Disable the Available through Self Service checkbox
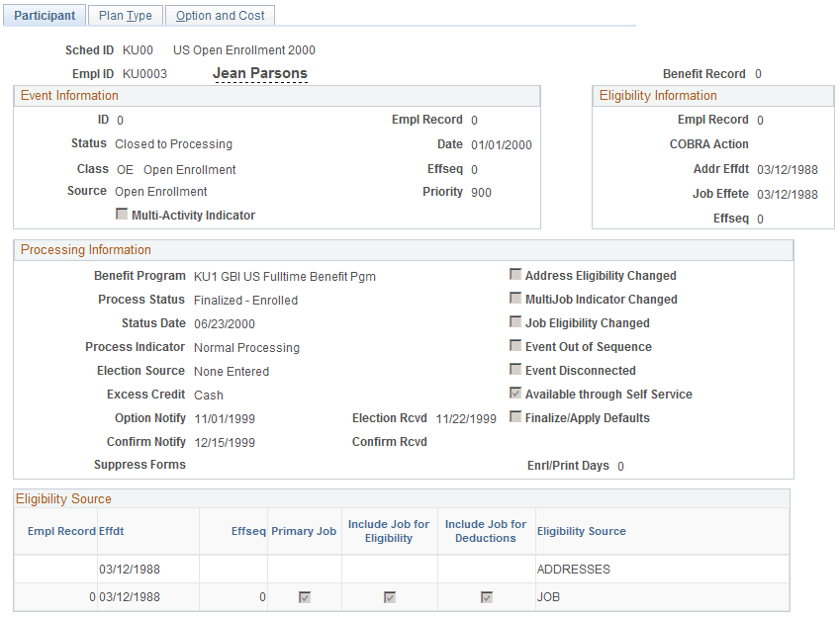This screenshot has width=840, height=619. tap(515, 392)
